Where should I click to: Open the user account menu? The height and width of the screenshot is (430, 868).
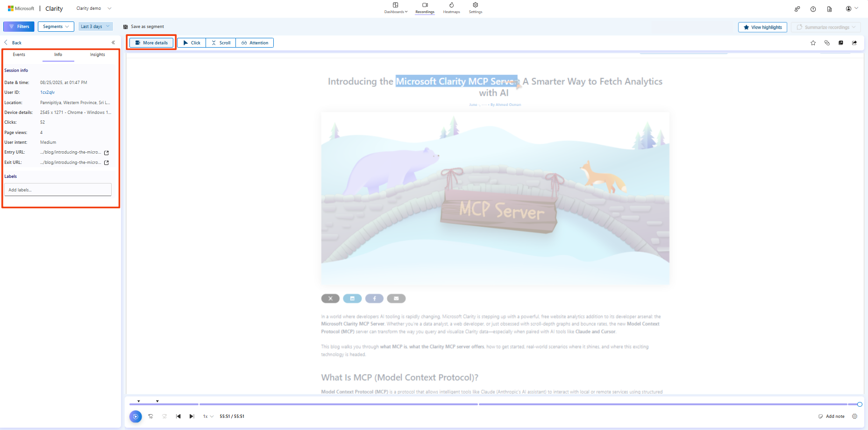click(x=852, y=8)
